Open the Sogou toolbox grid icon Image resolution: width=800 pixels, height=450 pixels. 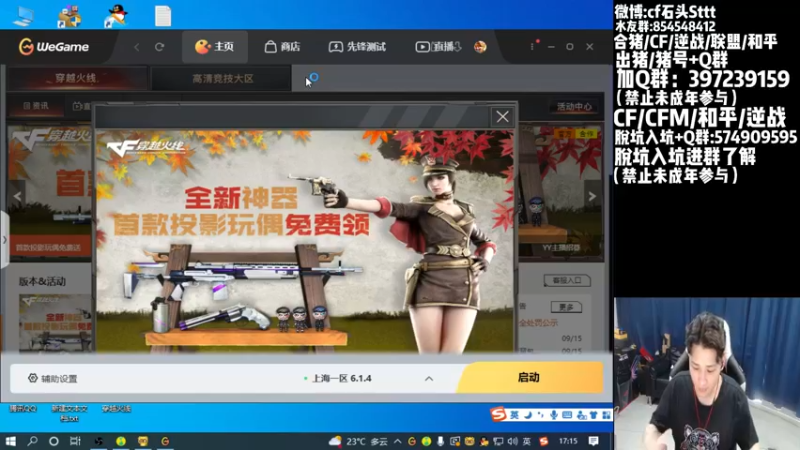(x=606, y=415)
